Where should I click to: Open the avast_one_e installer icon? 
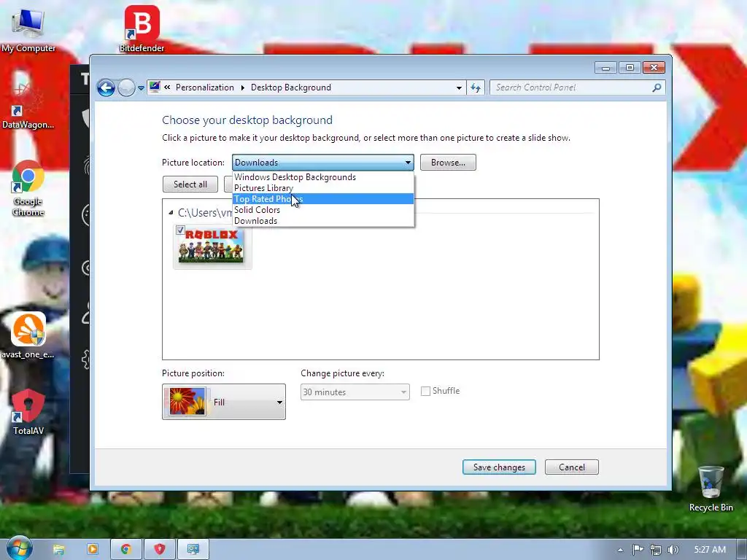[x=28, y=335]
